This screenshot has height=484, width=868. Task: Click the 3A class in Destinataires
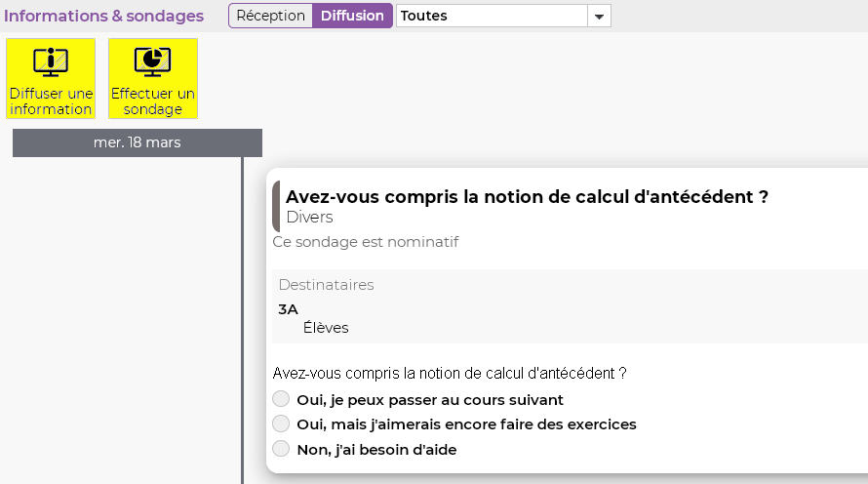pyautogui.click(x=288, y=309)
